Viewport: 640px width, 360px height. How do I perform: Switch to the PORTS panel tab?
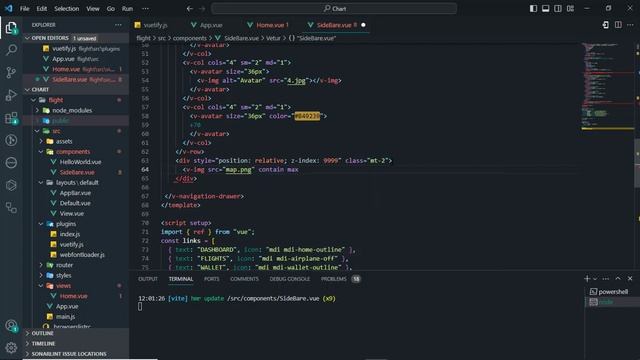211,279
